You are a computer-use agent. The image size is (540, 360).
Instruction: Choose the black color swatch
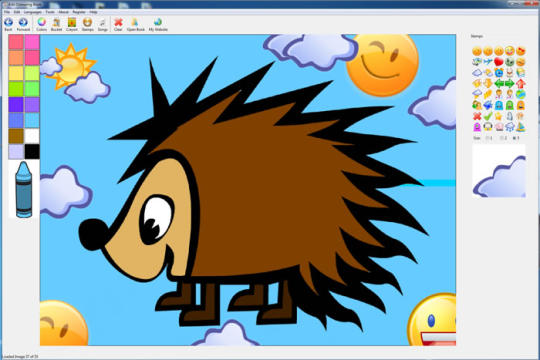[x=32, y=152]
